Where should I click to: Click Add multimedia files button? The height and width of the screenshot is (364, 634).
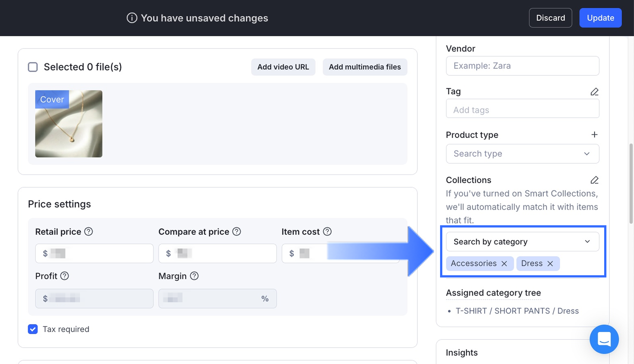point(364,67)
